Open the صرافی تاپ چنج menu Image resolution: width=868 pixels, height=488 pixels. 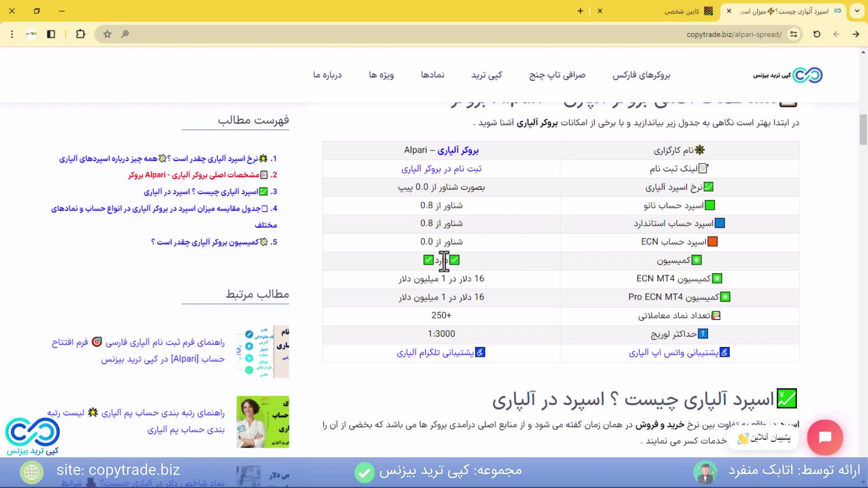point(557,75)
